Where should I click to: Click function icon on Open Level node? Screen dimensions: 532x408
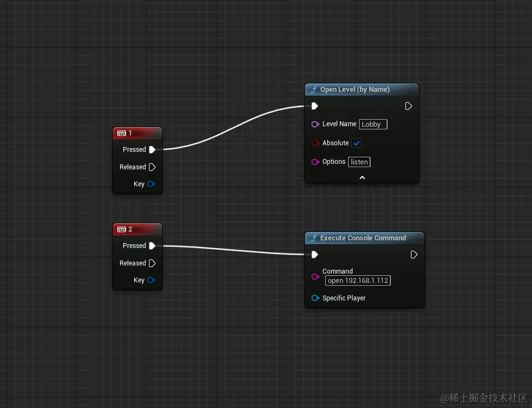coord(314,90)
